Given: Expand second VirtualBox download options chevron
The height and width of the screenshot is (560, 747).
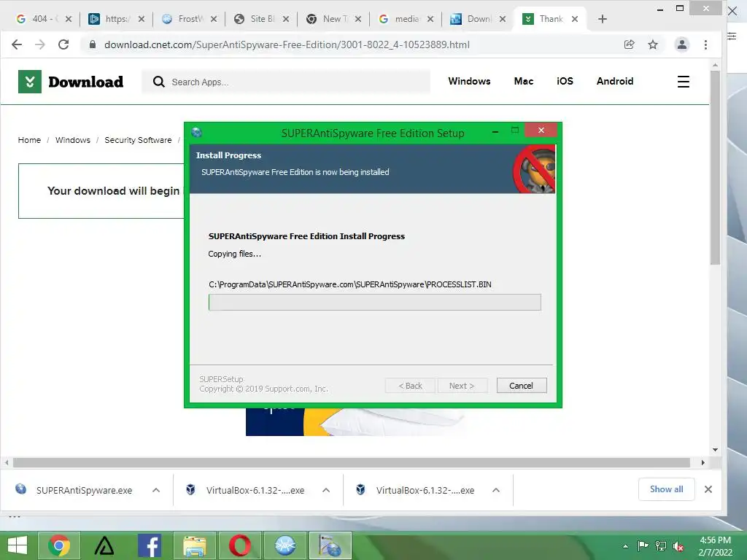Looking at the screenshot, I should coord(496,490).
